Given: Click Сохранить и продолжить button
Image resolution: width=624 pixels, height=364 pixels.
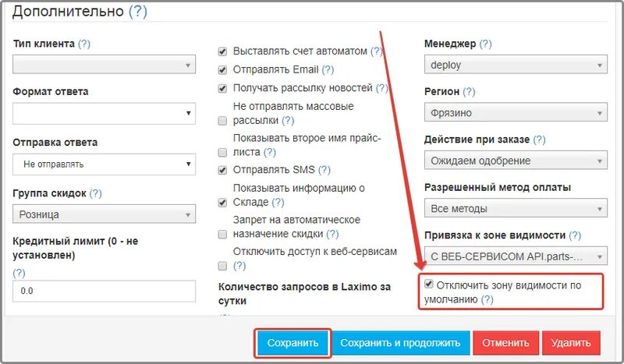Looking at the screenshot, I should click(x=400, y=343).
